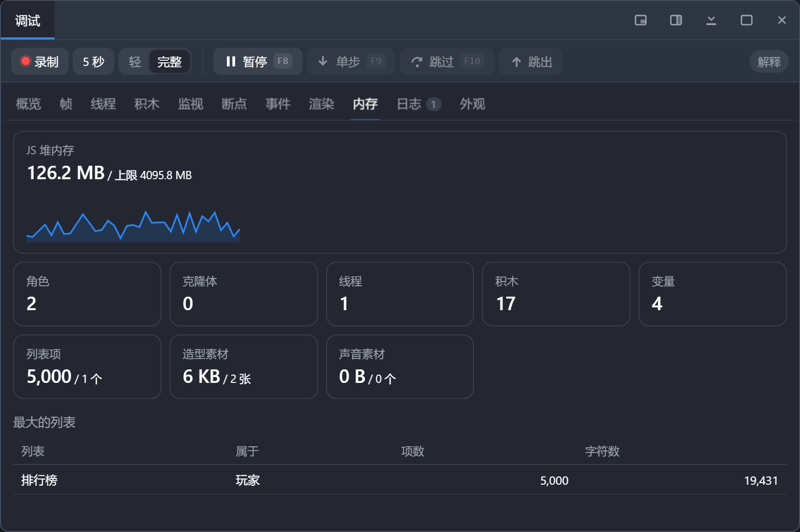Click the 字符数 column header
The image size is (800, 532).
point(602,451)
